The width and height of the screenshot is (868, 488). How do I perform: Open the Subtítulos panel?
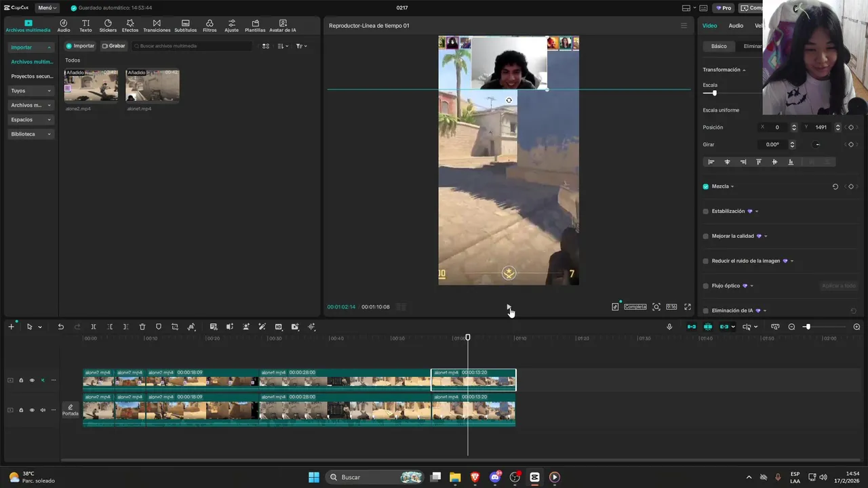(185, 26)
